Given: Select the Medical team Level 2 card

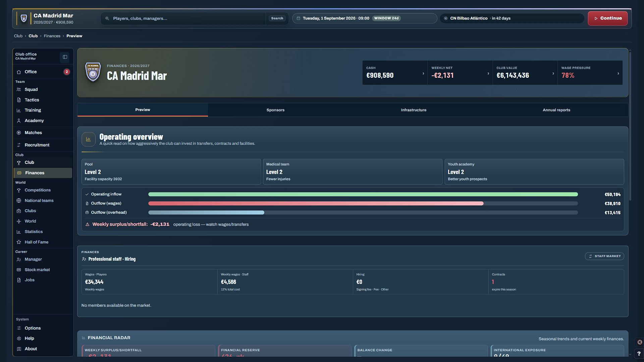Looking at the screenshot, I should tap(353, 172).
